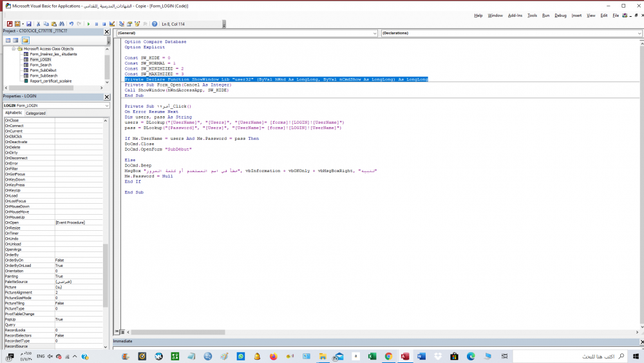Select Form_LOGIN in the project tree
Viewport: 644px width, 363px height.
coord(40,59)
